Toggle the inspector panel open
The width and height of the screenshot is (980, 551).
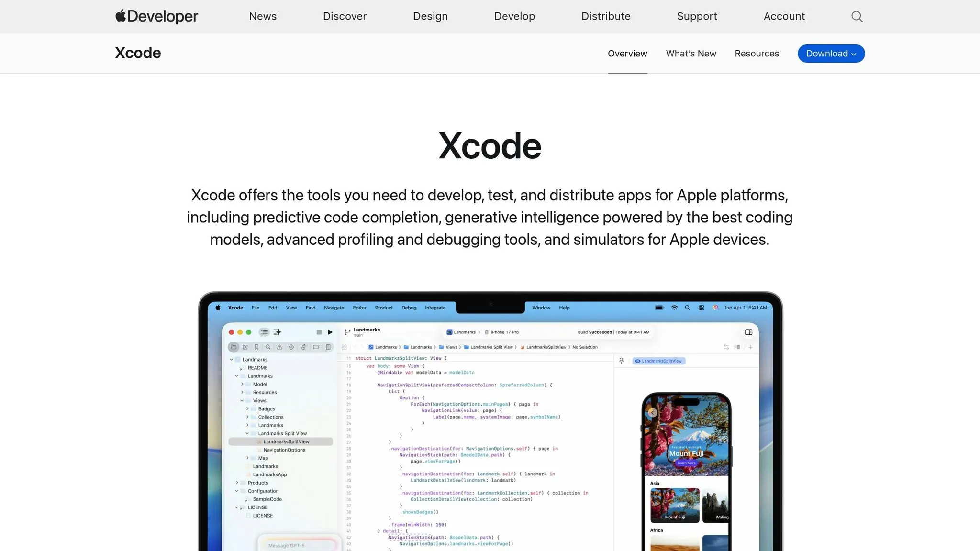(x=747, y=332)
